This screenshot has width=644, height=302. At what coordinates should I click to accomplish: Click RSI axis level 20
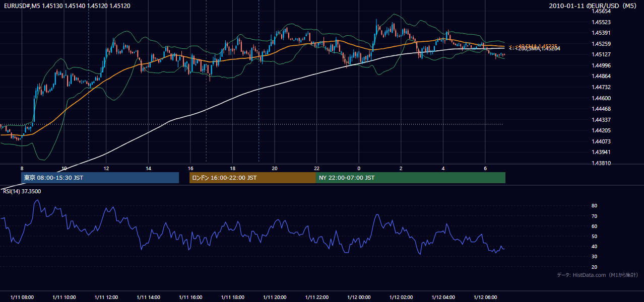[x=594, y=267]
